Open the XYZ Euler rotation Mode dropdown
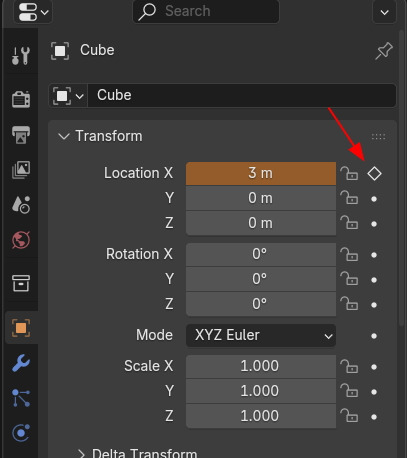Screen dimensions: 407x458 261,335
